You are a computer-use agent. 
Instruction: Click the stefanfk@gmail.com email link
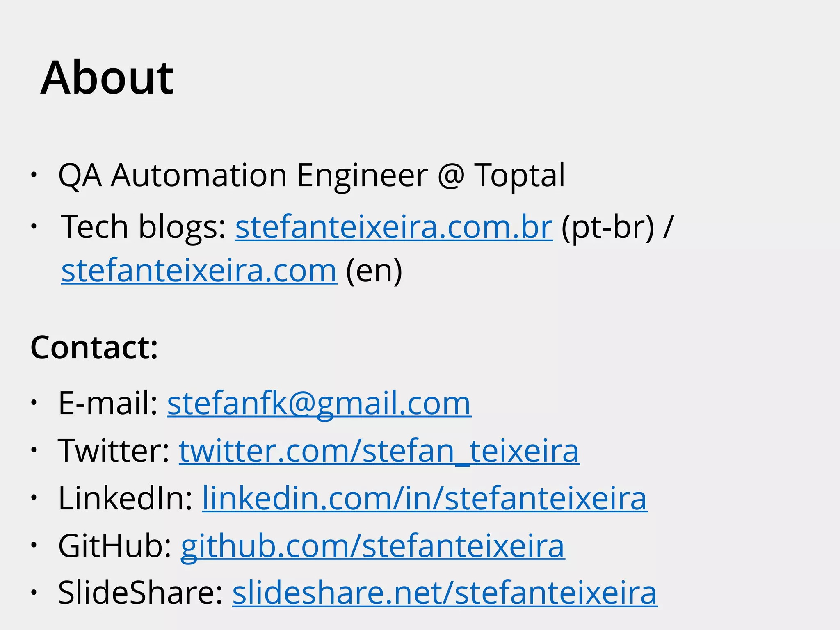pyautogui.click(x=319, y=403)
